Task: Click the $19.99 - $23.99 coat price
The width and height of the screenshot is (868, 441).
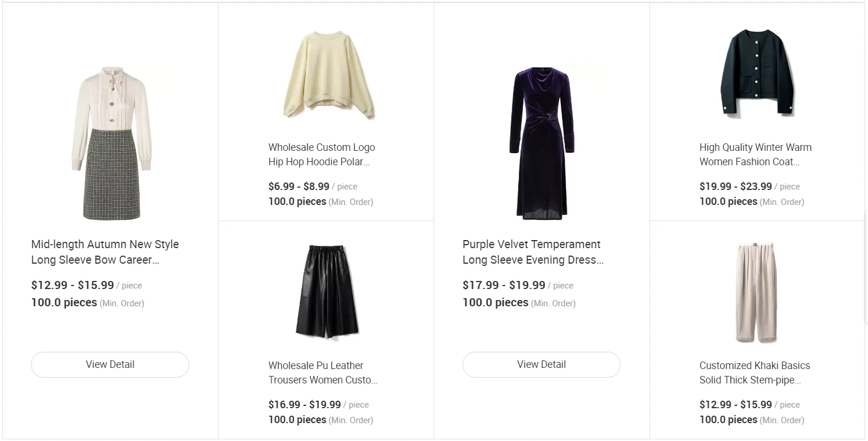Action: pos(735,187)
